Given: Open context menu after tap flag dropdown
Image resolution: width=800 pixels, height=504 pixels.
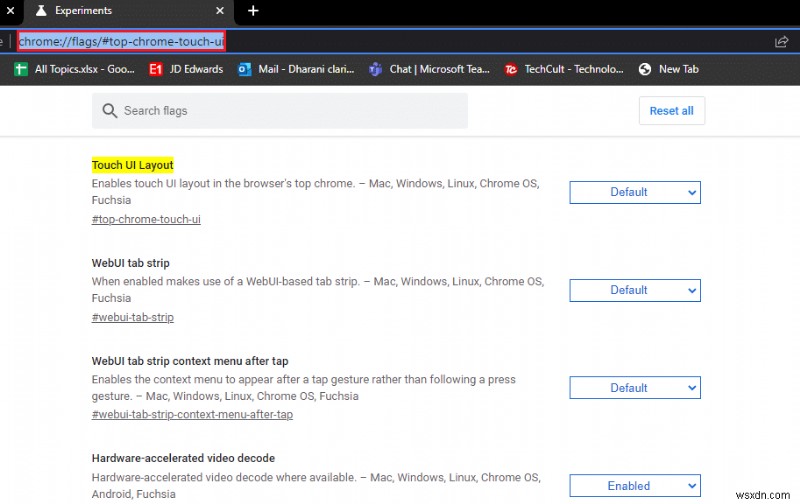Looking at the screenshot, I should pos(635,388).
